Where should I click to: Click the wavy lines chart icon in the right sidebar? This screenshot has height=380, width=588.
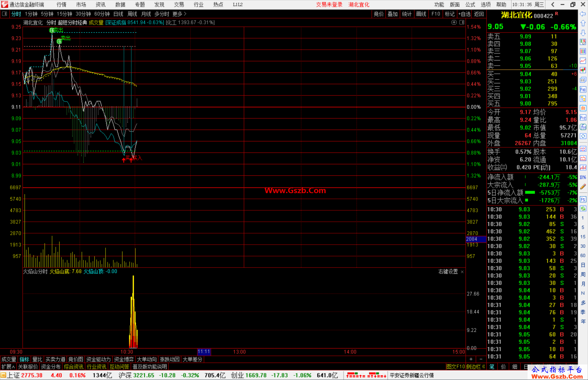pos(583,149)
